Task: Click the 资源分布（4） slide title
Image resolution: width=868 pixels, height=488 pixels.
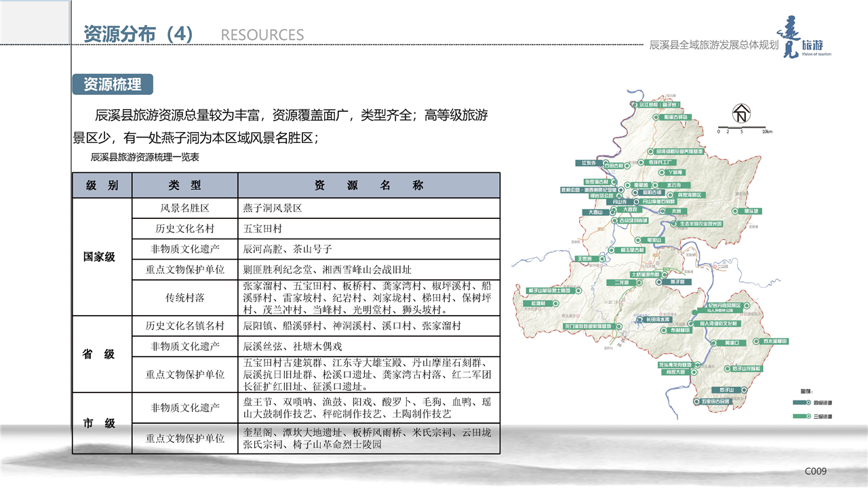Action: [x=138, y=34]
